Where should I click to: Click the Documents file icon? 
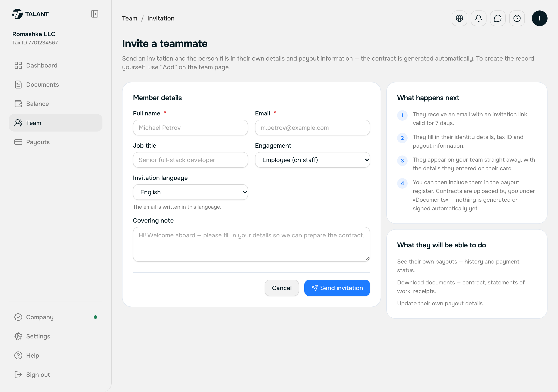point(18,84)
